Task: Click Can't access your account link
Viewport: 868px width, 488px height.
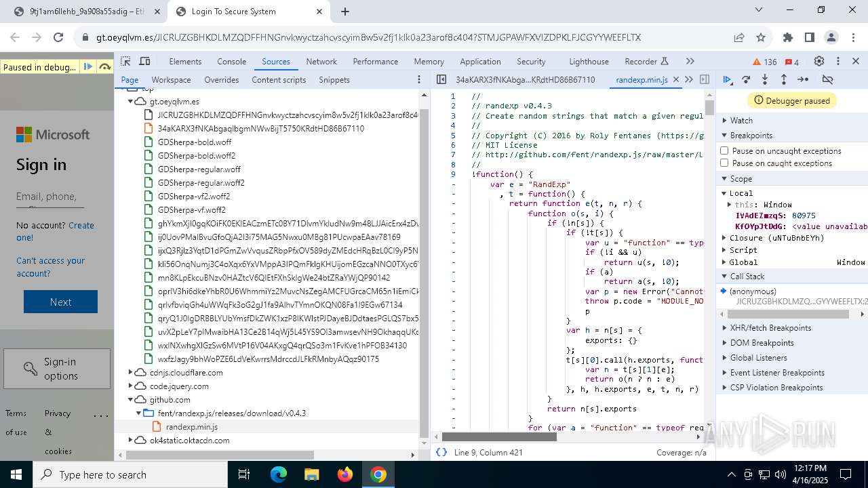Action: click(x=50, y=267)
